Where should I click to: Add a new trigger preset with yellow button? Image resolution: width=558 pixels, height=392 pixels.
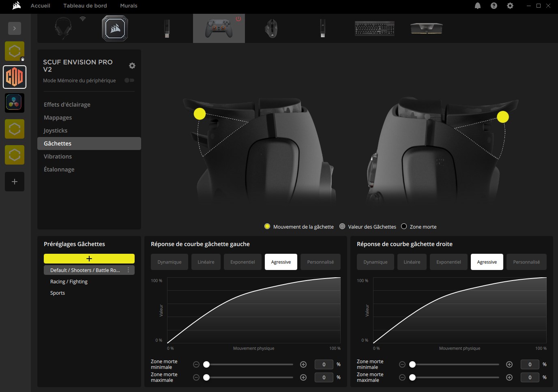click(x=89, y=259)
